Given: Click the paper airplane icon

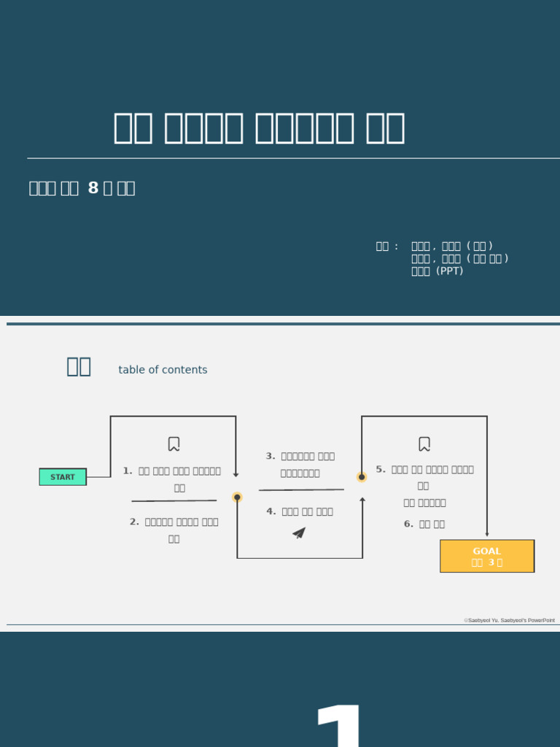Looking at the screenshot, I should (x=299, y=533).
